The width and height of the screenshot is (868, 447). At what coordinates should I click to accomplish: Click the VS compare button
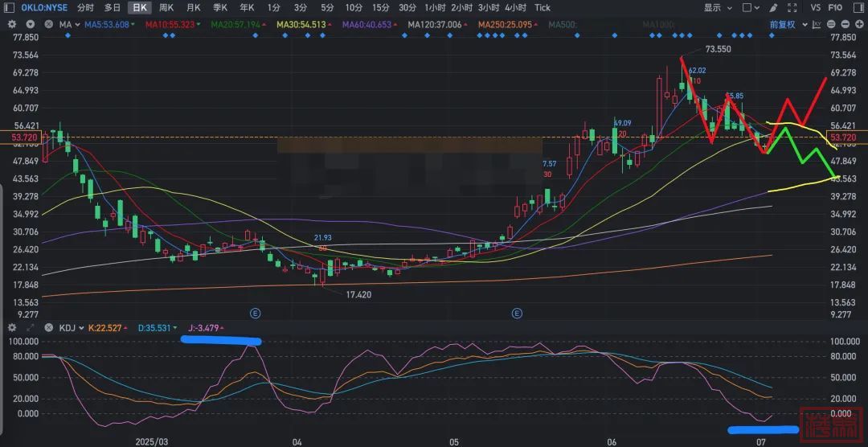[x=816, y=7]
